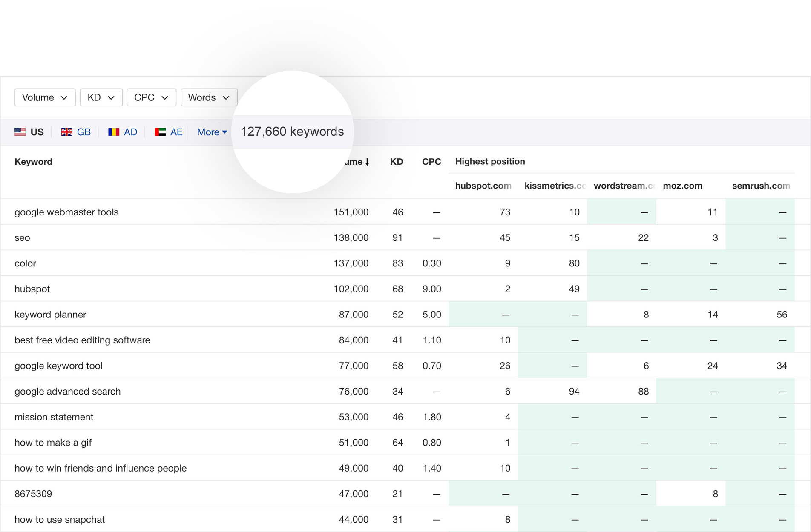Open the Volume filter dropdown

coord(45,97)
